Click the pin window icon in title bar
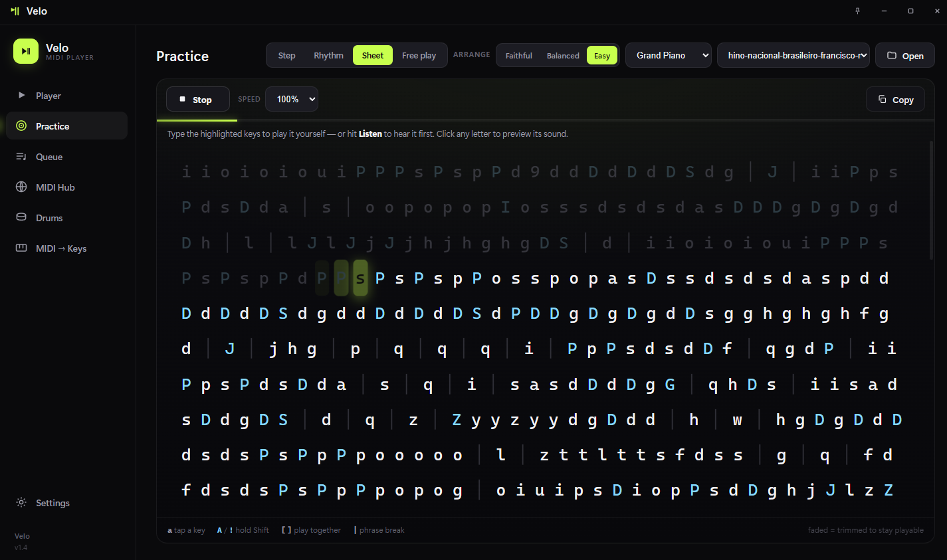The width and height of the screenshot is (947, 560). pos(857,11)
